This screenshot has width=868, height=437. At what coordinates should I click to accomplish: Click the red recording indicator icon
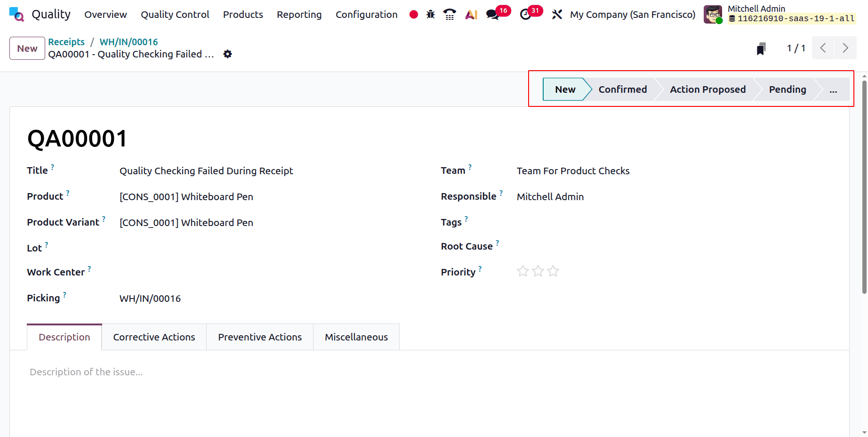pyautogui.click(x=414, y=15)
